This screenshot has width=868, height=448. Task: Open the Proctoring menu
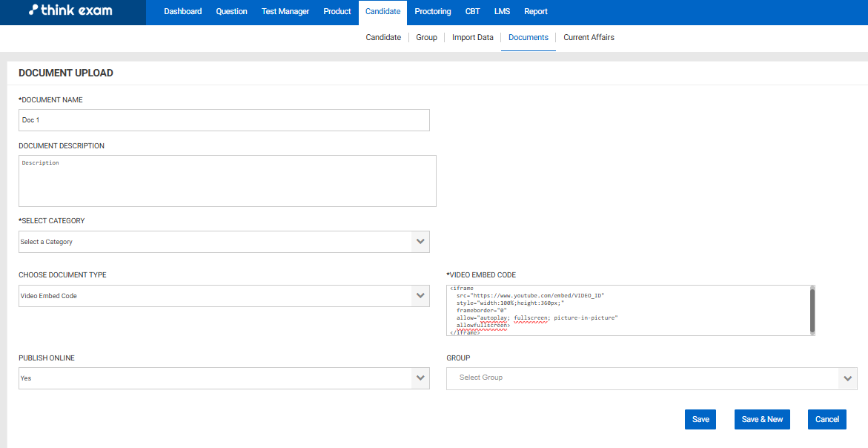433,12
